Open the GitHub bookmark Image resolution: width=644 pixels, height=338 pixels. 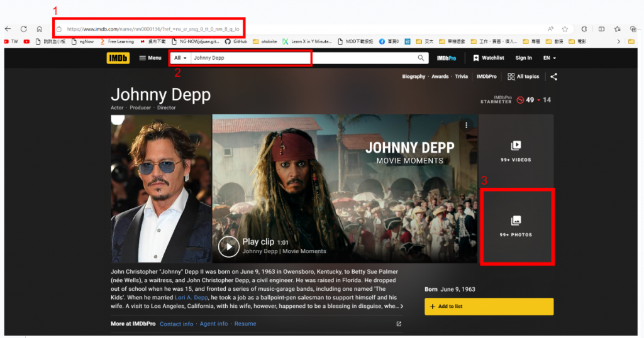pyautogui.click(x=236, y=41)
